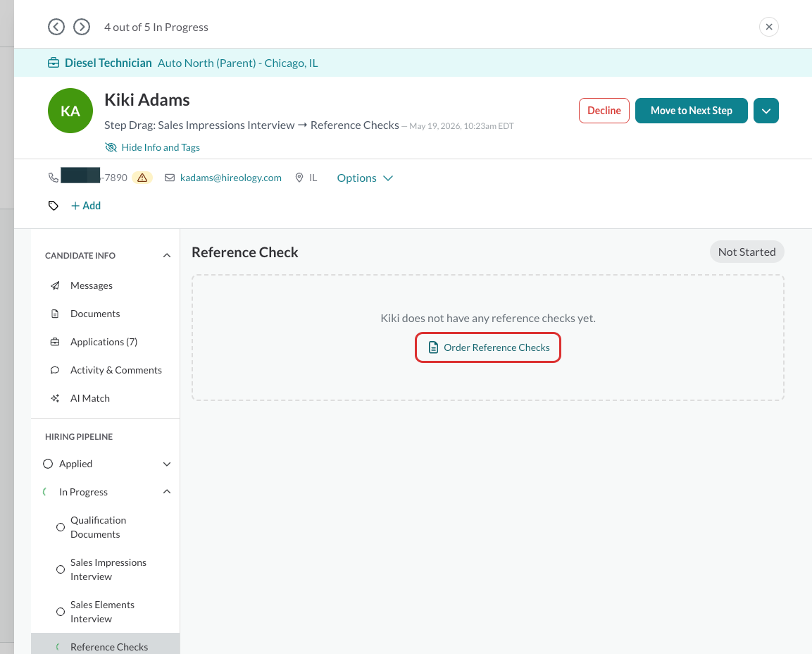Screen dimensions: 812x654
Task: Click the HIRING PIPELINE section label
Action: point(79,437)
